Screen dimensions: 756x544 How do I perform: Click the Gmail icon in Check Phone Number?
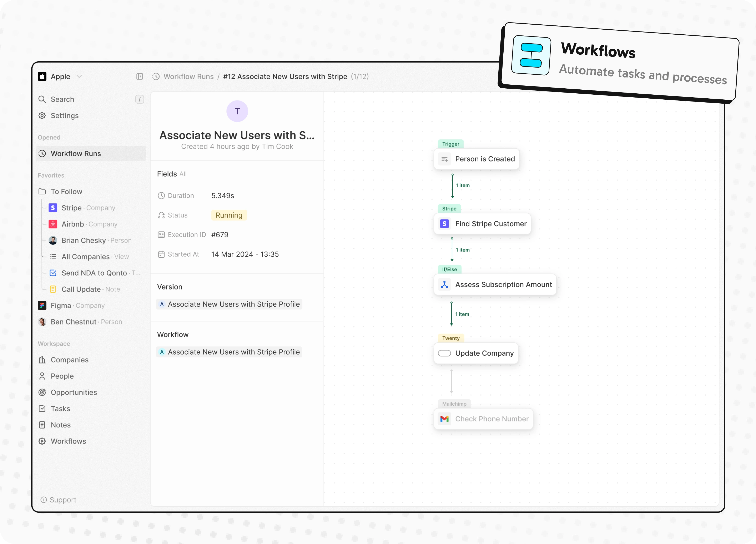[444, 419]
